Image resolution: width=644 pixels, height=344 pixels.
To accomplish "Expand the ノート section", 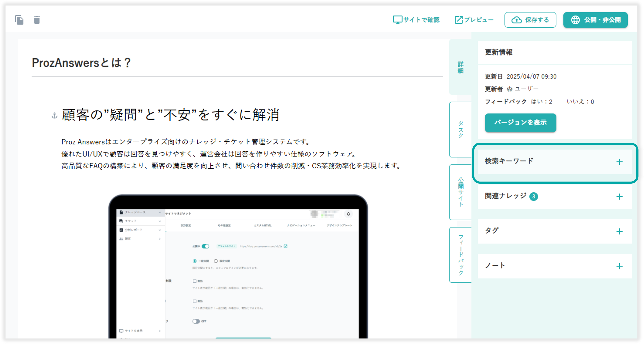I will tap(620, 266).
